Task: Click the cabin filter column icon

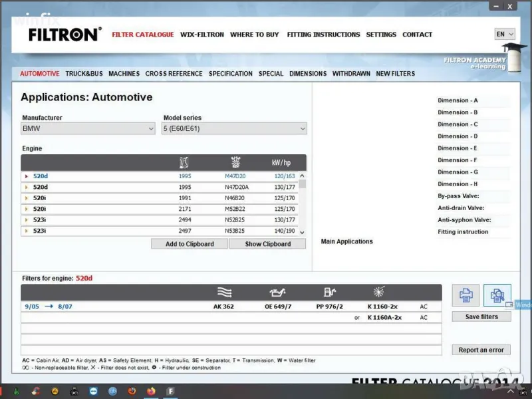Action: coord(380,292)
